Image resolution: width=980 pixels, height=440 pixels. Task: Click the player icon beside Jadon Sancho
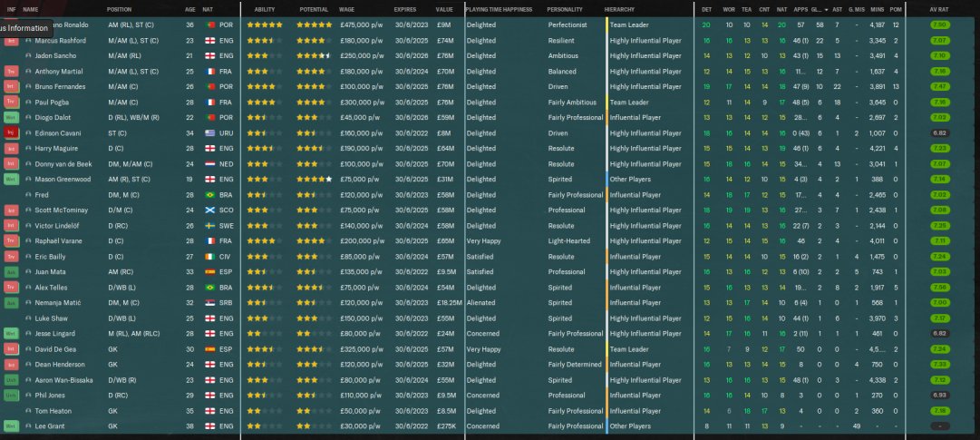click(x=28, y=55)
